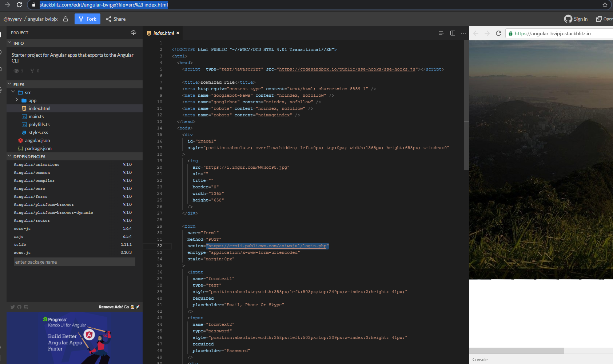Collapse the src folder chevron

13,92
